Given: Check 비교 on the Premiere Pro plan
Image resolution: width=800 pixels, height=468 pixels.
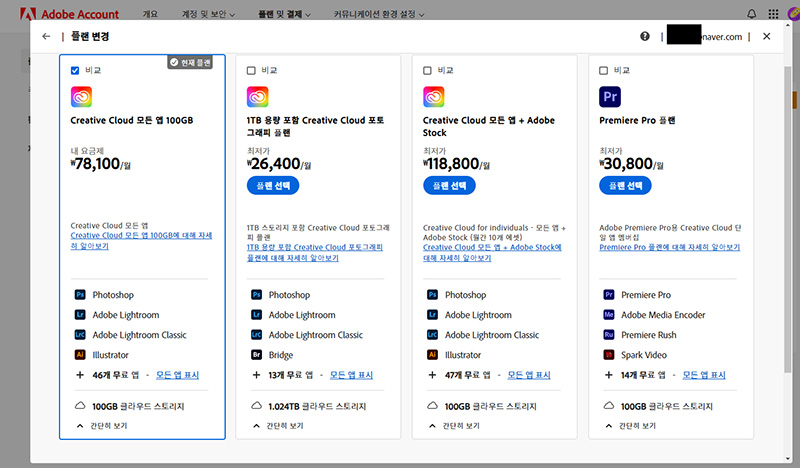Looking at the screenshot, I should [x=604, y=70].
